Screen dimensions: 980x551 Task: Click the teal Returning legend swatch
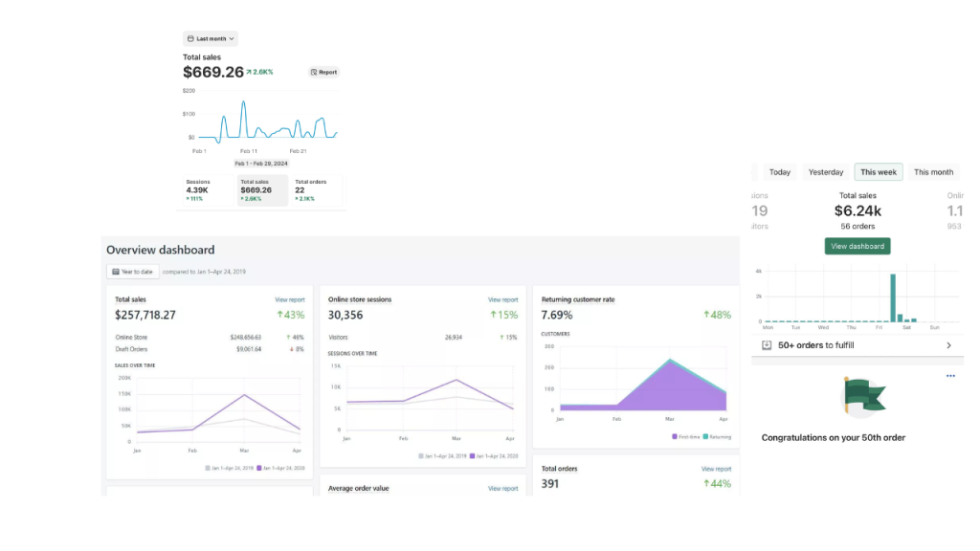(705, 436)
